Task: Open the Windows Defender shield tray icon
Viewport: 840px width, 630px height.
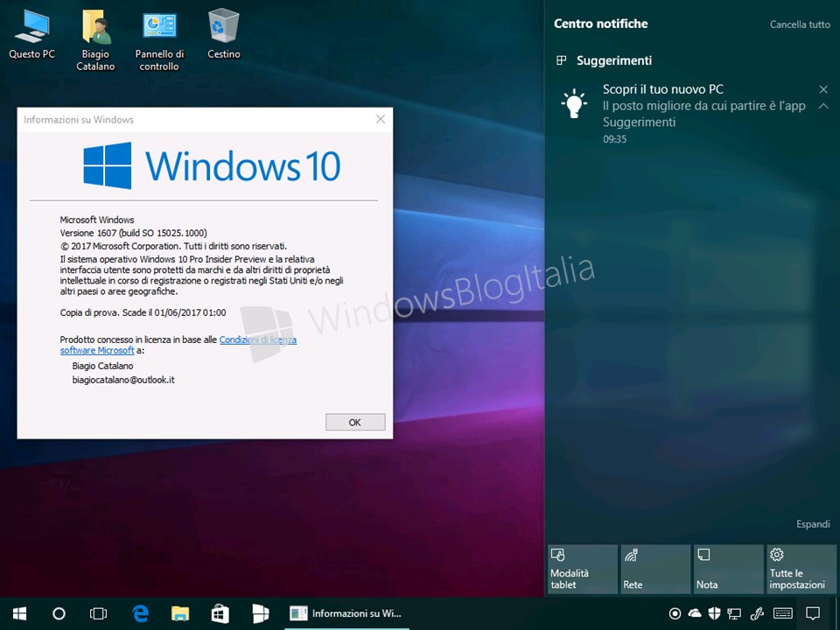Action: click(714, 614)
